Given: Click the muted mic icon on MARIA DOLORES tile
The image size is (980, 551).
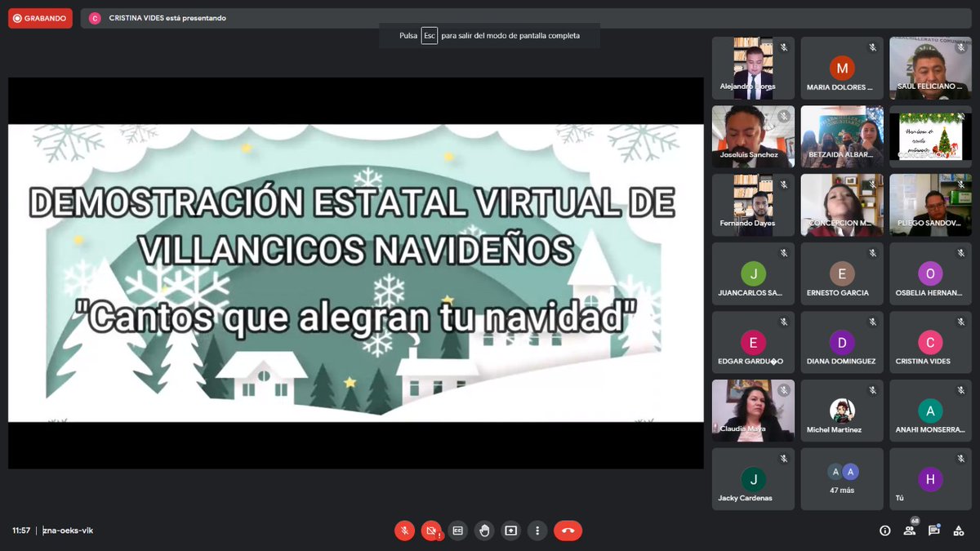Looking at the screenshot, I should click(x=871, y=48).
